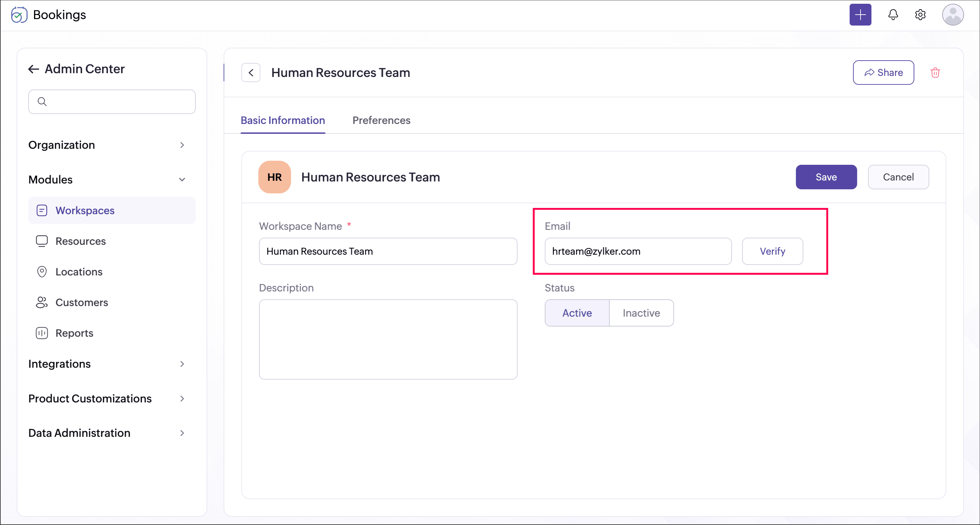The image size is (980, 525).
Task: Collapse the Modules section
Action: (x=182, y=179)
